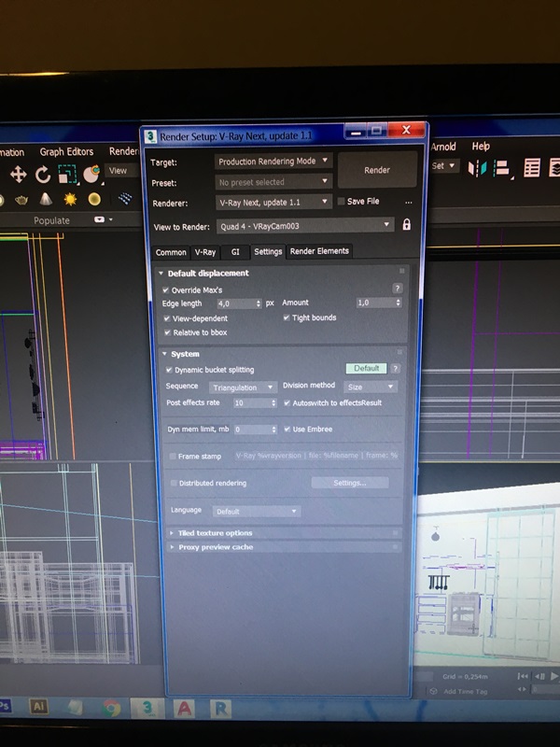This screenshot has height=747, width=560.
Task: Select the Move tool in main toolbar
Action: pyautogui.click(x=18, y=175)
